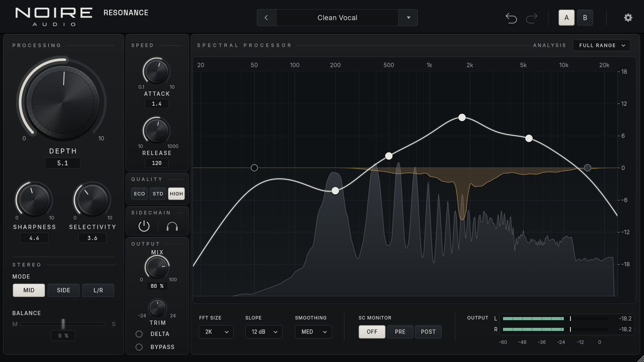Click the Trim knob
644x362 pixels.
157,308
